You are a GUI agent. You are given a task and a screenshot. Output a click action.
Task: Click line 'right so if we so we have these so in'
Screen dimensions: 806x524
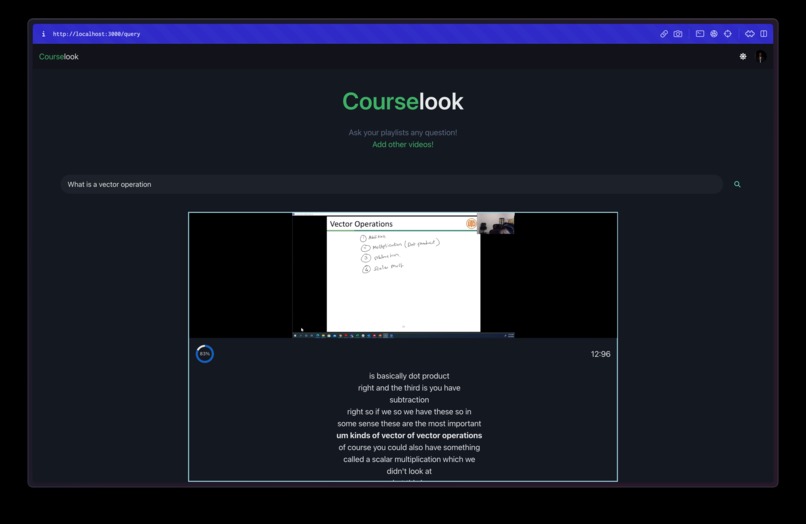[x=409, y=411]
